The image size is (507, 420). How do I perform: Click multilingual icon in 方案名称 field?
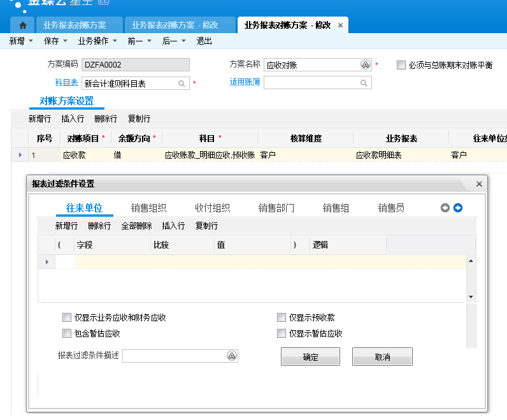click(x=366, y=65)
